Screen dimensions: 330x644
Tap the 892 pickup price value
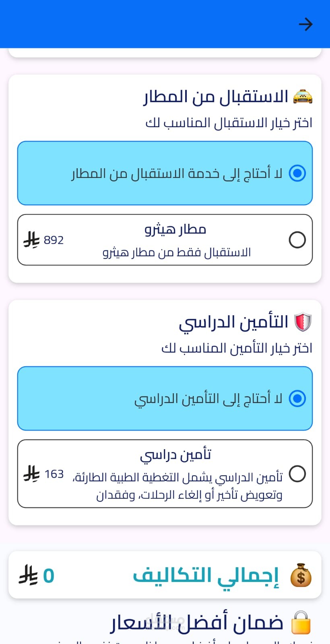pos(54,240)
